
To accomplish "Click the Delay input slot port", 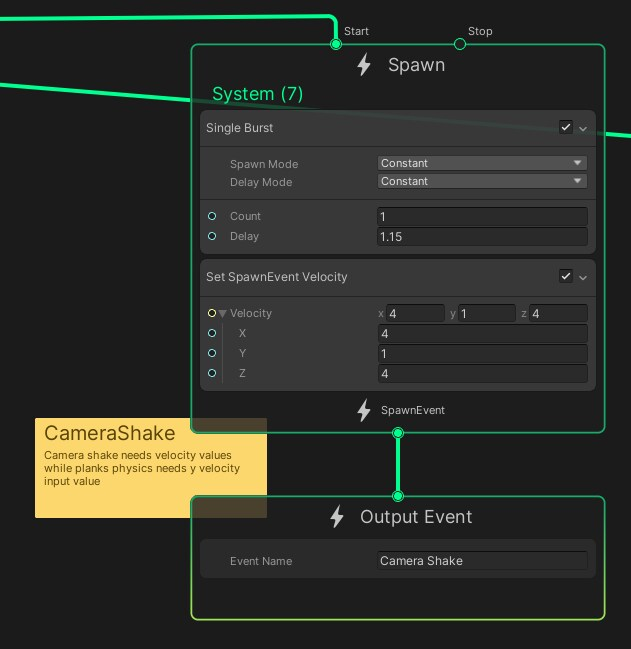I will (x=212, y=236).
